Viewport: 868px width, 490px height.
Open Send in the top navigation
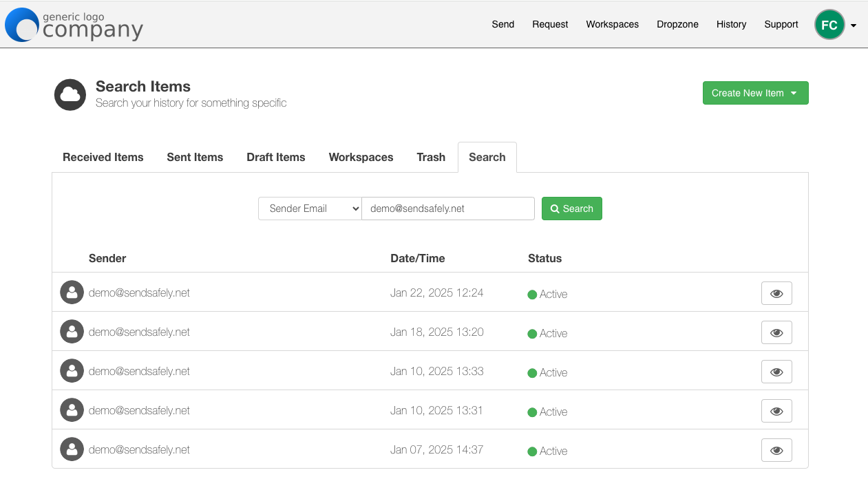click(503, 24)
